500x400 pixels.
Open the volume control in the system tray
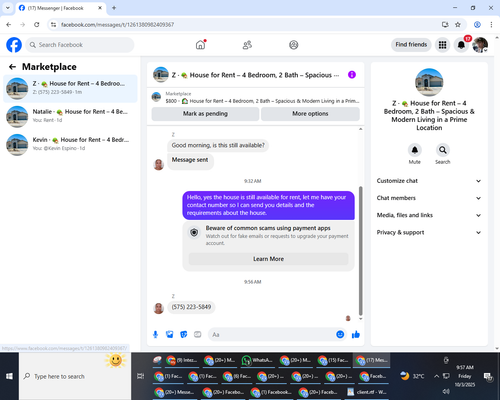pyautogui.click(x=446, y=391)
